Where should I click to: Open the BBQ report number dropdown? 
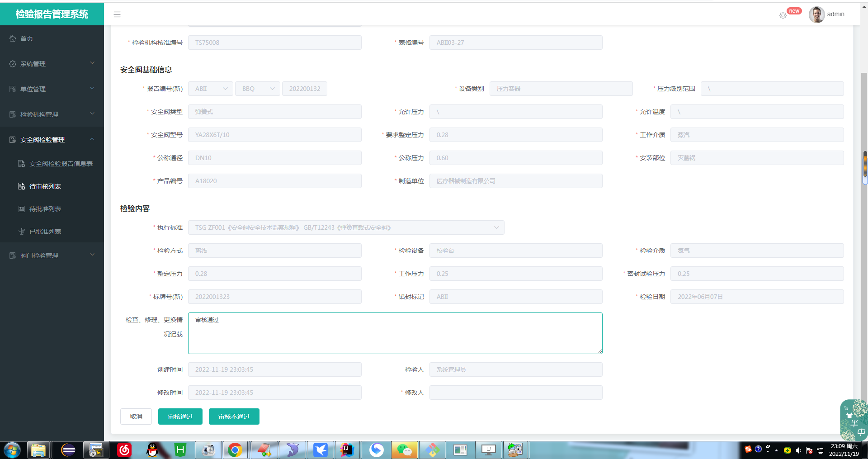pos(258,89)
